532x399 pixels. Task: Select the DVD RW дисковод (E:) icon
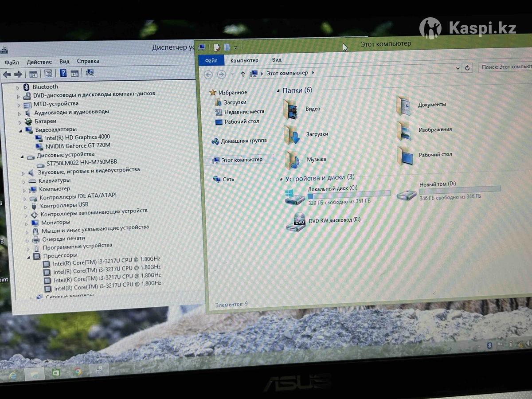tap(295, 222)
